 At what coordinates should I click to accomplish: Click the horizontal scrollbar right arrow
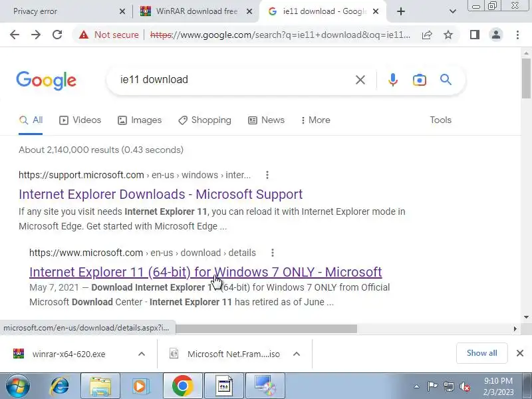click(515, 329)
